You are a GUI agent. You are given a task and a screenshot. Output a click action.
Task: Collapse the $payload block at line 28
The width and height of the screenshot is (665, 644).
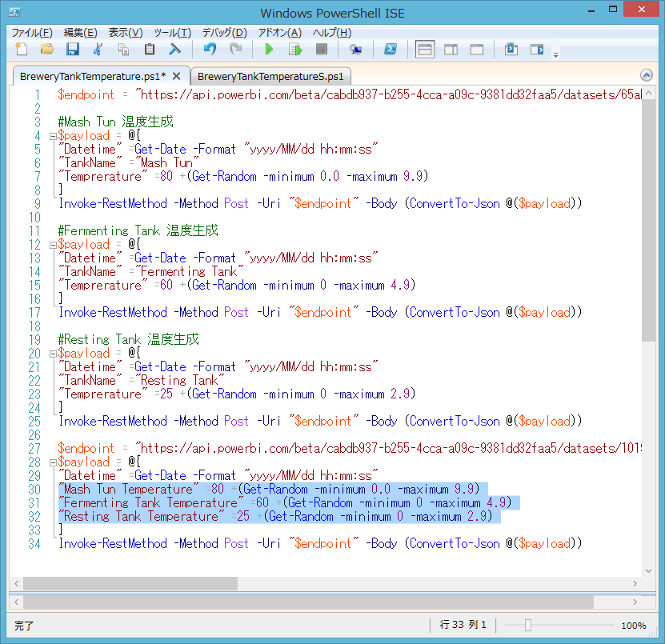53,462
